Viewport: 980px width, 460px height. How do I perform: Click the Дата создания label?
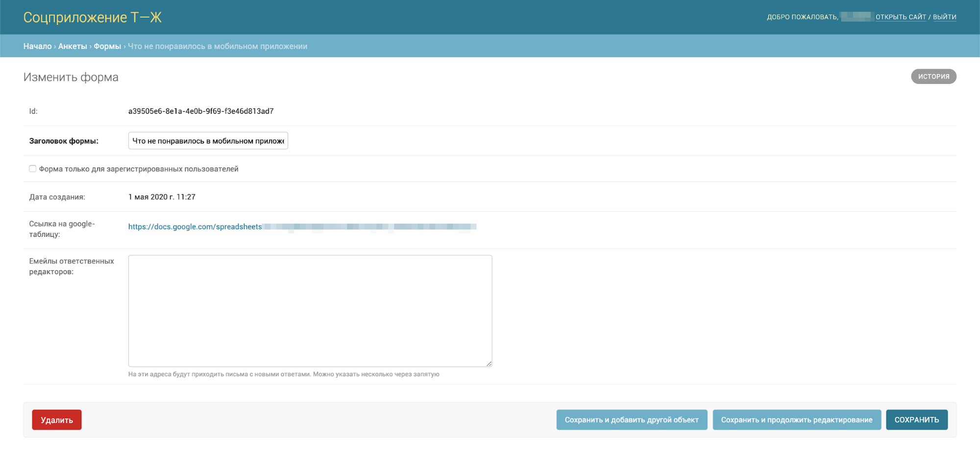coord(57,197)
